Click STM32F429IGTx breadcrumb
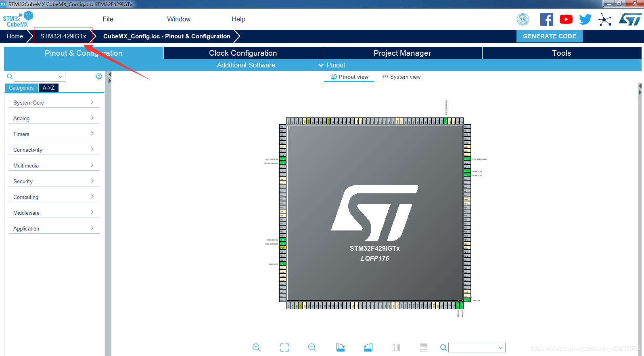644x356 pixels. (63, 36)
